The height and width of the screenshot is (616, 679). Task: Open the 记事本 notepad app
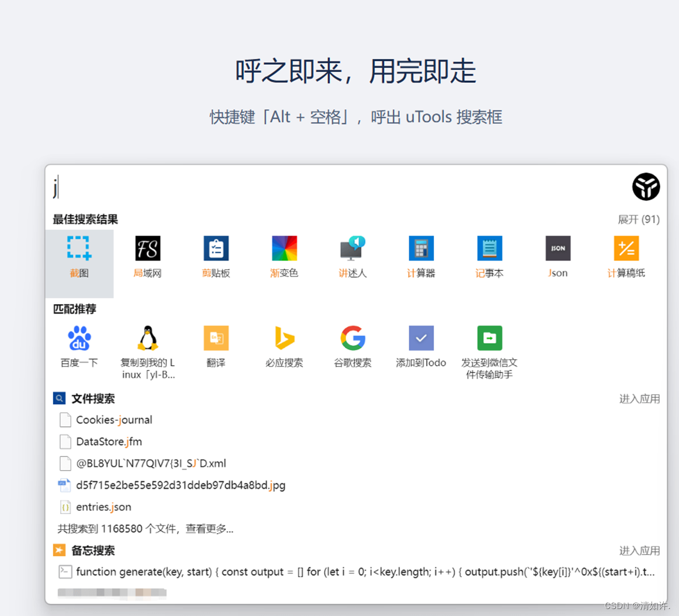489,257
